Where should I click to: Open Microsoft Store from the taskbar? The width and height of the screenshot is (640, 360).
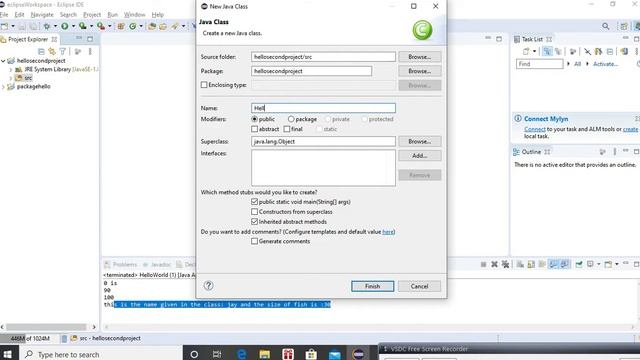[311, 354]
